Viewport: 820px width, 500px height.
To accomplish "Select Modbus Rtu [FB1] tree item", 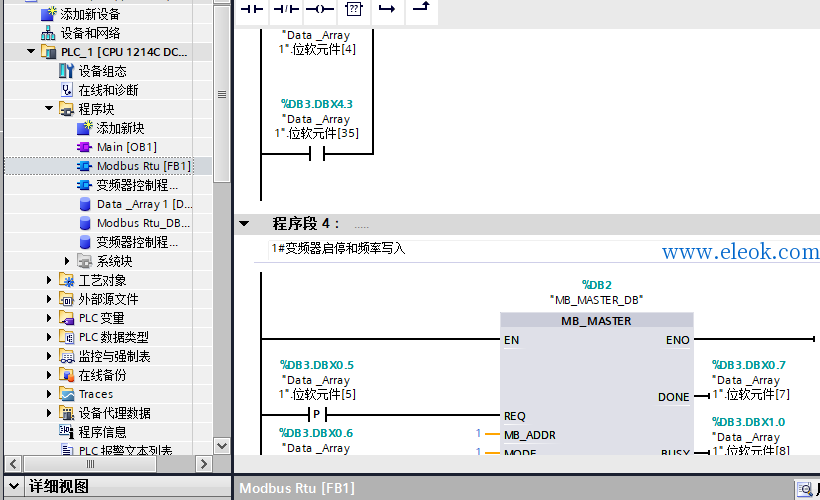I will coord(144,166).
